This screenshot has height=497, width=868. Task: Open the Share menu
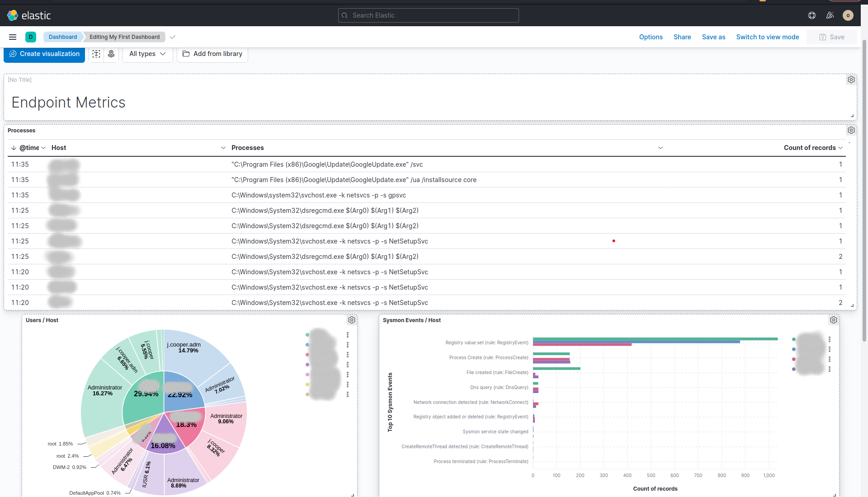point(682,37)
